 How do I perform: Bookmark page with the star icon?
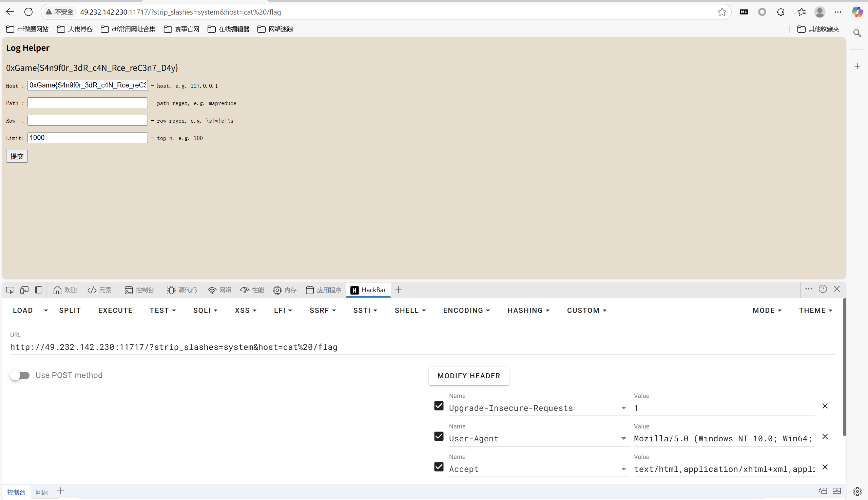(722, 12)
